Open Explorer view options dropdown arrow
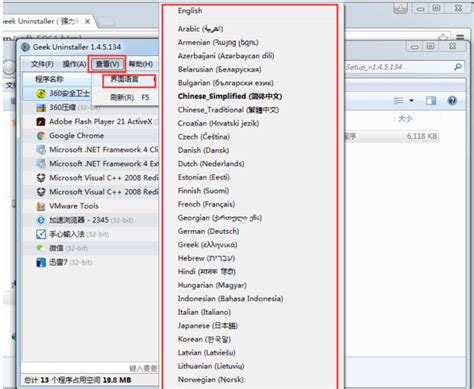Viewport: 474px width, 389px height. 411,100
